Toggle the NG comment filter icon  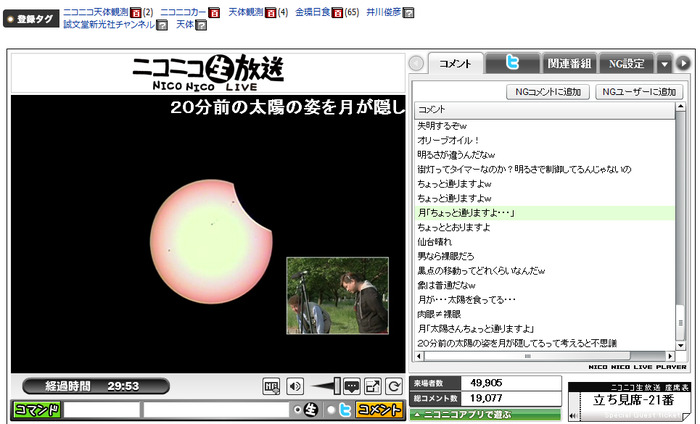click(271, 387)
